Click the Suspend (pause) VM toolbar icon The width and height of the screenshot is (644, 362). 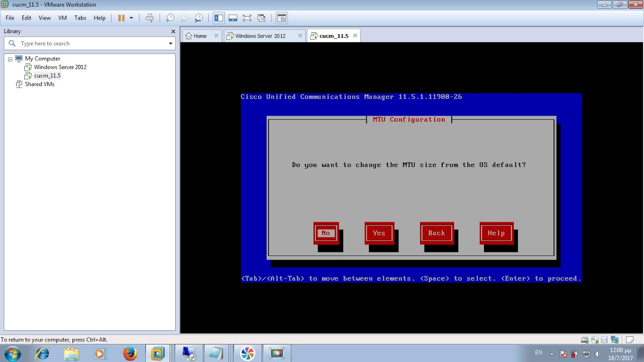121,18
